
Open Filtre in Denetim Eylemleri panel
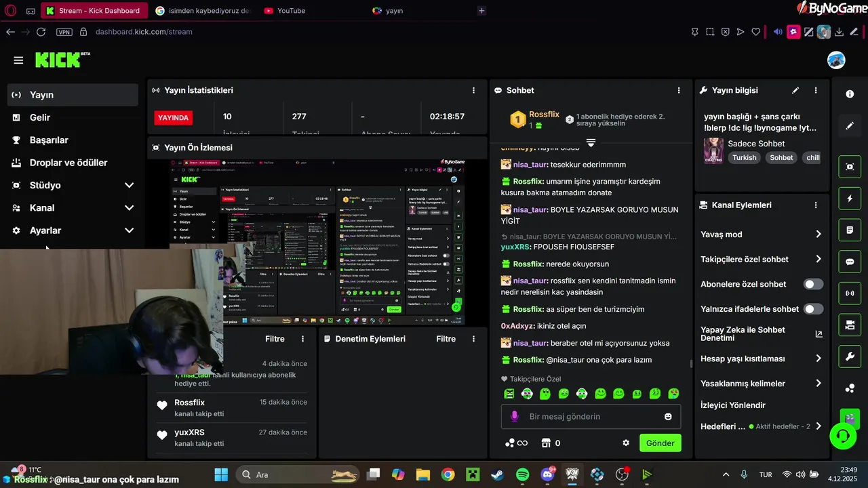tap(446, 339)
